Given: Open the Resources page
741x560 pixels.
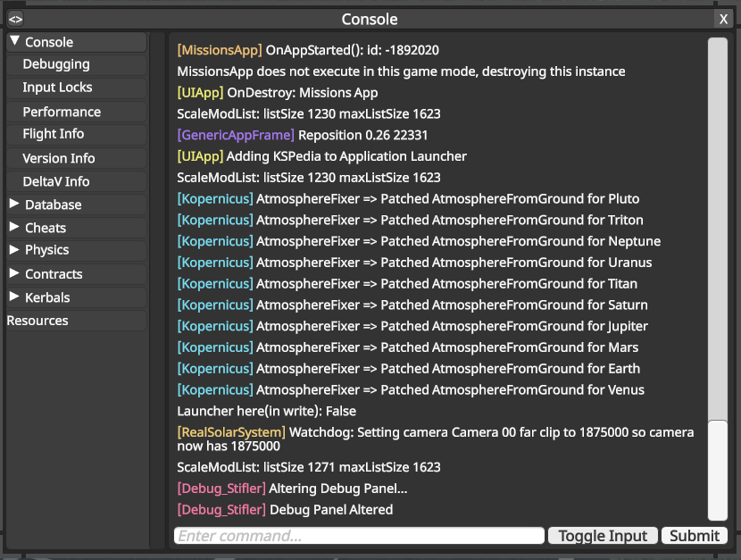Looking at the screenshot, I should 77,321.
